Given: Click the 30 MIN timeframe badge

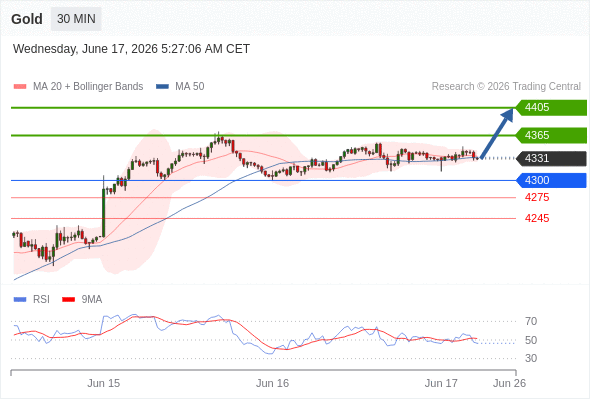Looking at the screenshot, I should coord(76,19).
